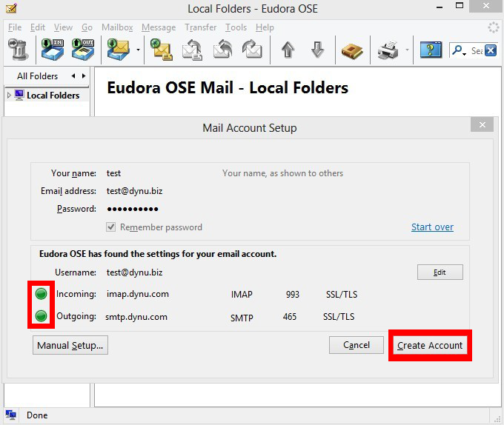The image size is (504, 425).
Task: Open the Mailbox menu
Action: click(x=117, y=27)
